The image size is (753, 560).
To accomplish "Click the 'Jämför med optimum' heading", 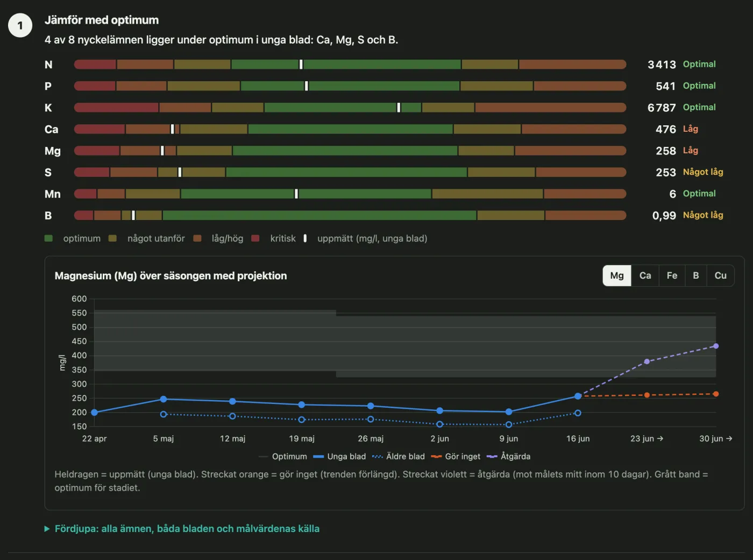I will point(102,20).
